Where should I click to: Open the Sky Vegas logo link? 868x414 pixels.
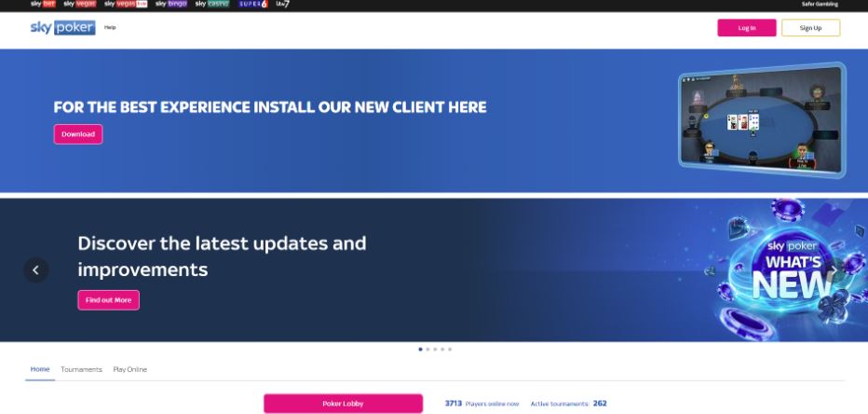(80, 4)
